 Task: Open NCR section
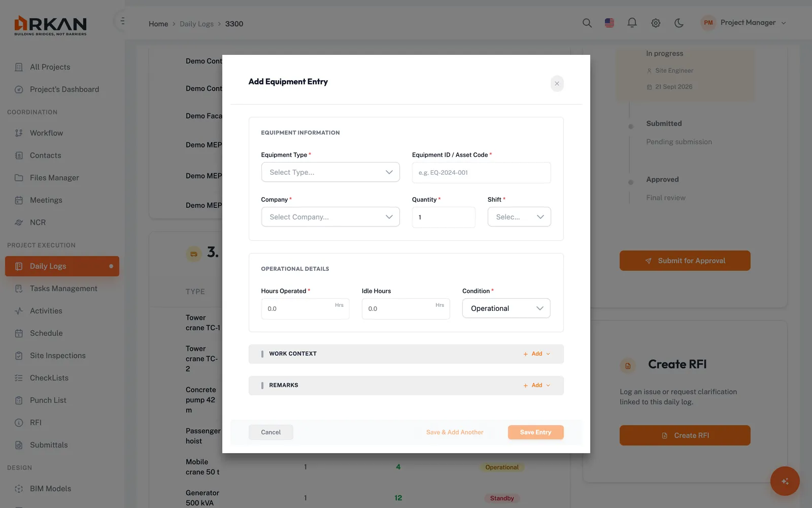62,223
